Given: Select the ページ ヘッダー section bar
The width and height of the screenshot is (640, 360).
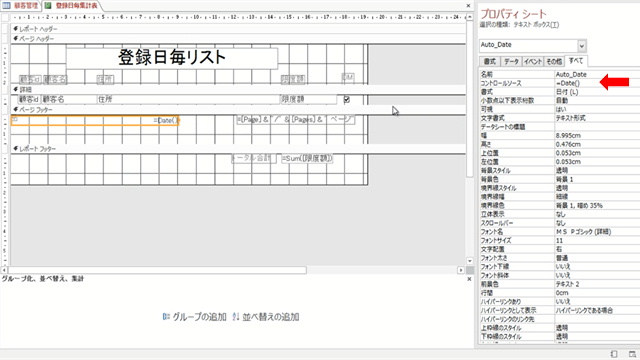Looking at the screenshot, I should [x=238, y=39].
